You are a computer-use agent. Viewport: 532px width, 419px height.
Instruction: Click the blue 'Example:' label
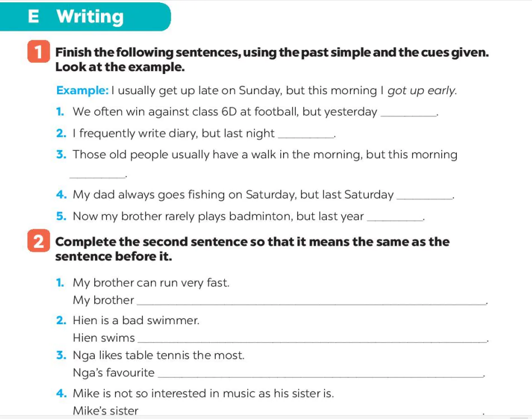82,90
